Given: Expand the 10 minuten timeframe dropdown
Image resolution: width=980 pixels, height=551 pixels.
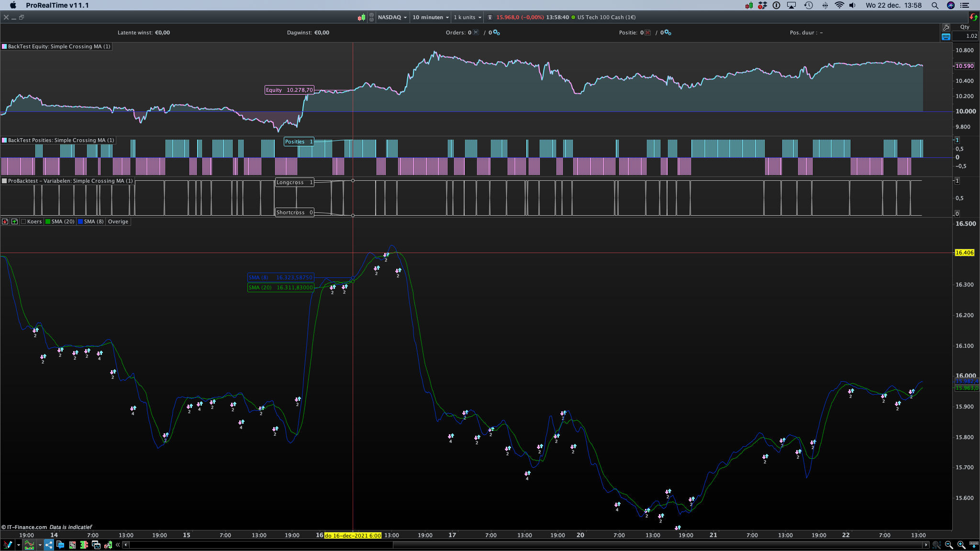Looking at the screenshot, I should pos(431,17).
